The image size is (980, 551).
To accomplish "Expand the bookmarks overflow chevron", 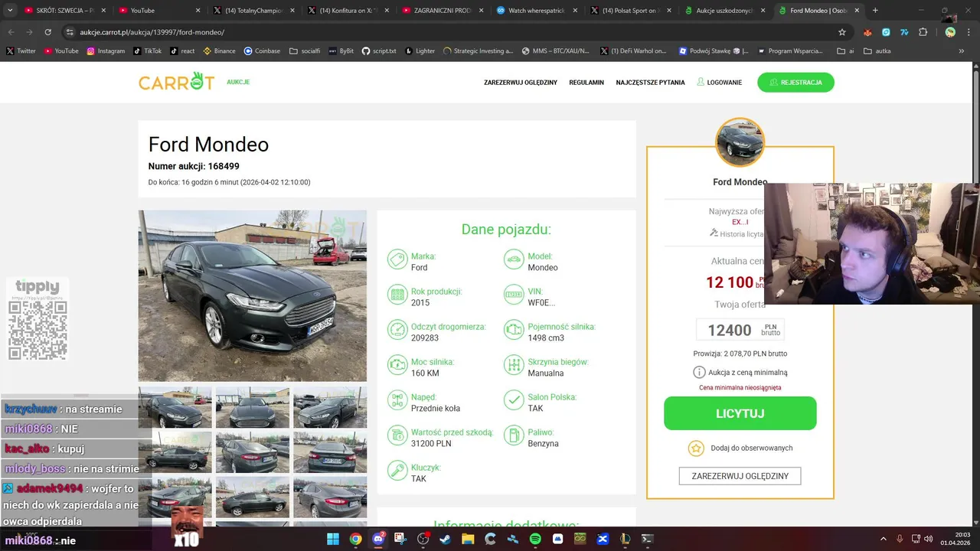I will click(962, 51).
